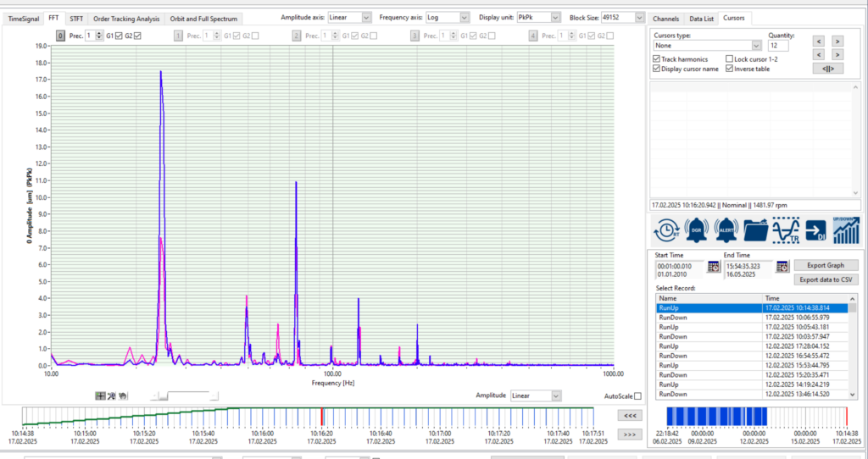The image size is (868, 459).
Task: Select RunUp record at 17:28:04.152
Action: click(752, 346)
